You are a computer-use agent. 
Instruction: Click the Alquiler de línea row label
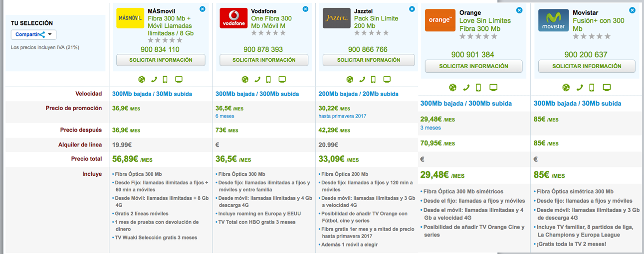click(x=80, y=144)
